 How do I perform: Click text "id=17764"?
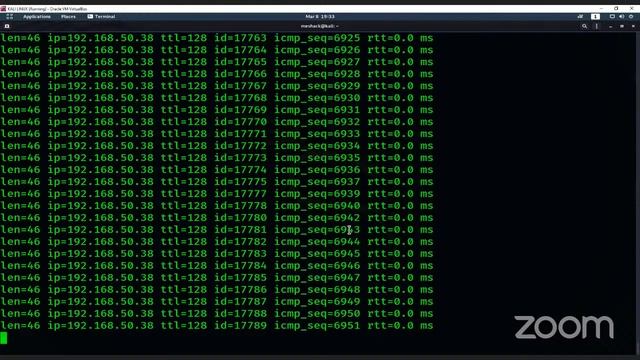tap(240, 50)
